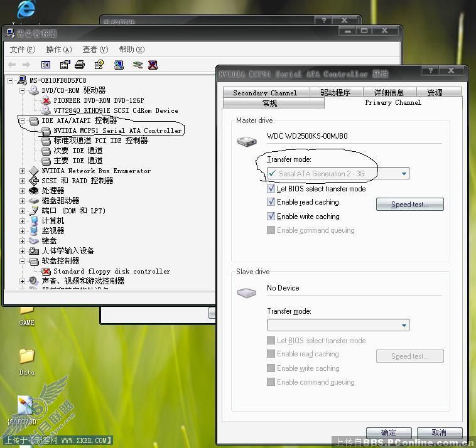
Task: Open Master drive Transfer mode dropdown
Action: [338, 174]
